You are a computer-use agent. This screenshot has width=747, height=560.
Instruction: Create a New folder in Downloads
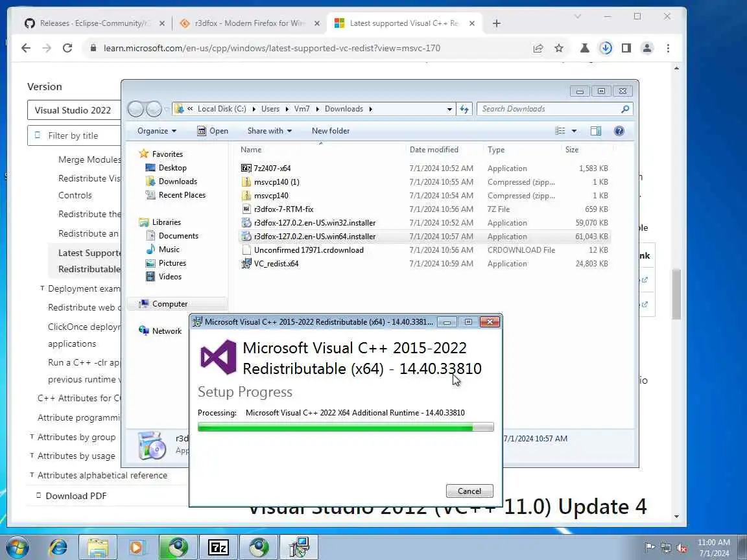coord(331,131)
